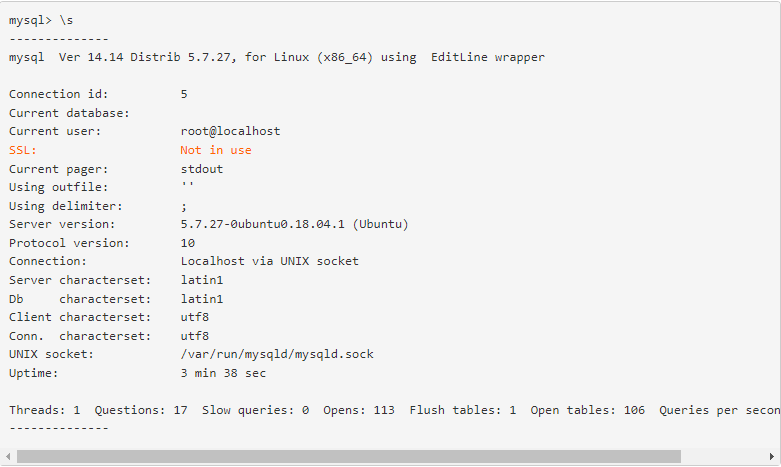
Task: Click the 'Current database:' label
Action: coord(69,113)
